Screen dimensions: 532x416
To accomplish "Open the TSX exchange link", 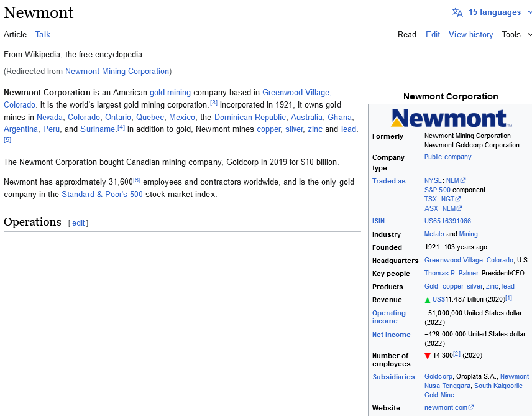I will click(x=431, y=199).
